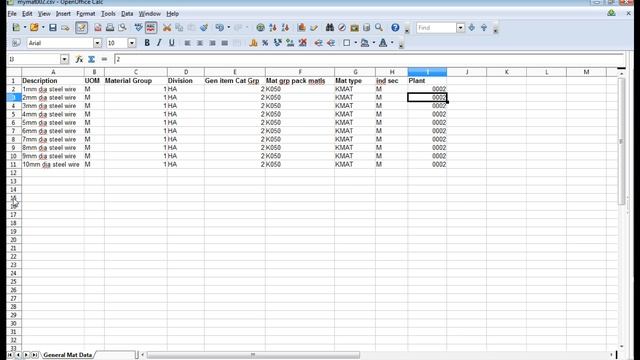Viewport: 640px width, 360px height.
Task: Send document as e-mail icon
Action: [65, 28]
